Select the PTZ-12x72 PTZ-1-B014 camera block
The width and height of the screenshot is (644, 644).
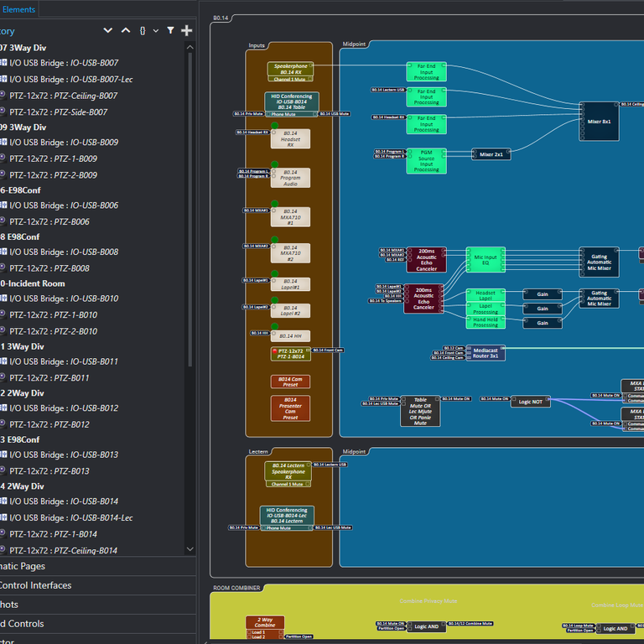[x=290, y=354]
